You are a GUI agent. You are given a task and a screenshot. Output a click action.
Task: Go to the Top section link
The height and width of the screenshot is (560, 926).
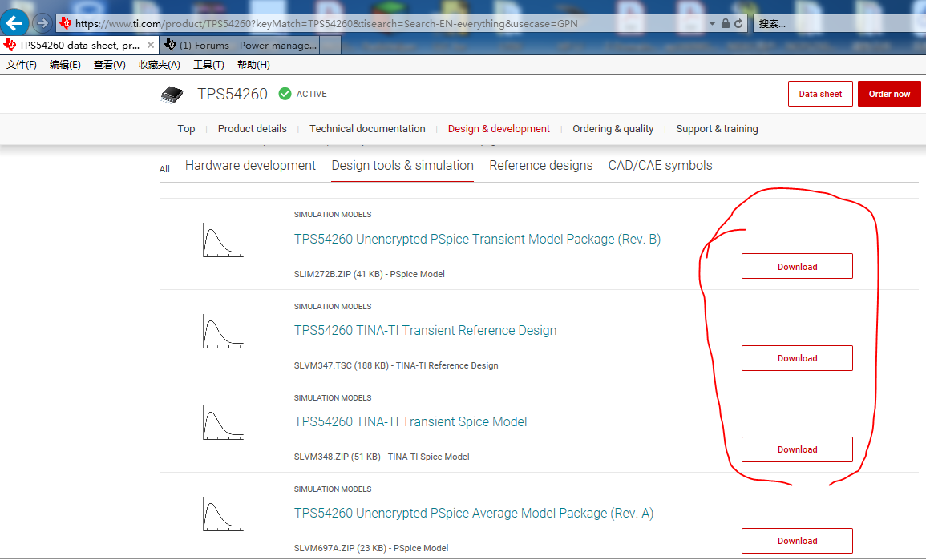tap(186, 129)
